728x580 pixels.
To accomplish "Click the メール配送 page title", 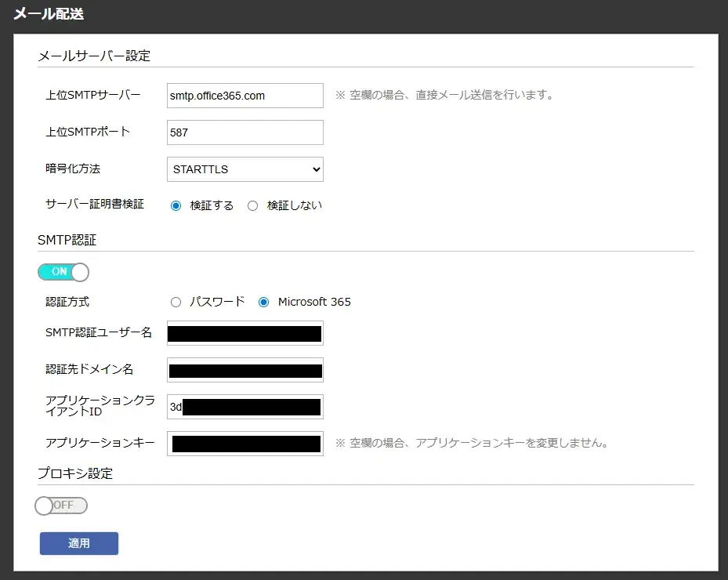I will 49,14.
